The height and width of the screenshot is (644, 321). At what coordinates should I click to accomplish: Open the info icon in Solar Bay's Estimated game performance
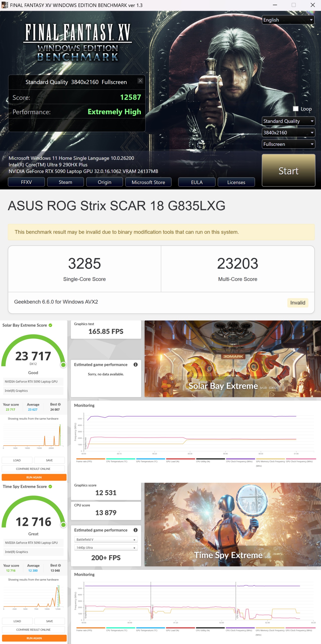(x=135, y=364)
